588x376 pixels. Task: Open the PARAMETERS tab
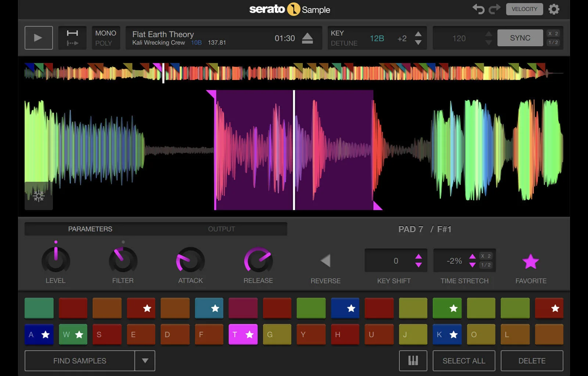(90, 228)
